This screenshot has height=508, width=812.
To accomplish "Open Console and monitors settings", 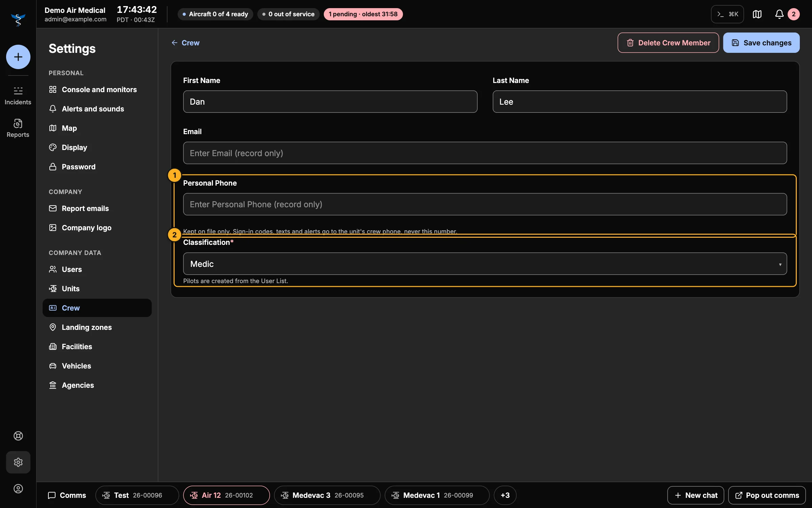I will tap(97, 89).
